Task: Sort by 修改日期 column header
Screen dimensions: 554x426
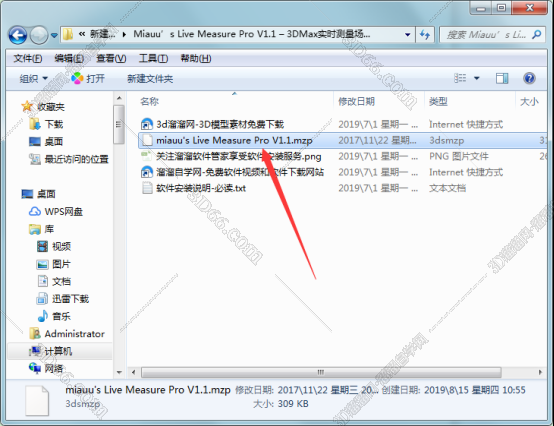Action: (x=356, y=102)
